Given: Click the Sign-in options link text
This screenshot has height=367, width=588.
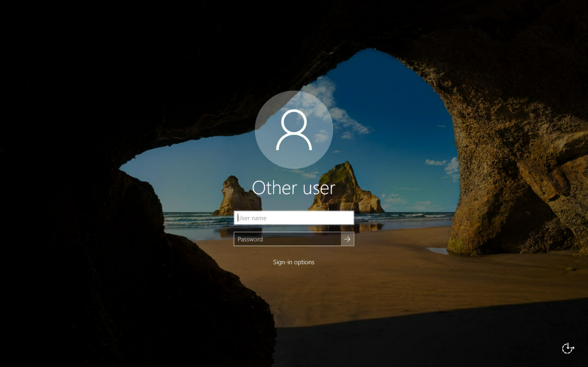Looking at the screenshot, I should coord(294,262).
